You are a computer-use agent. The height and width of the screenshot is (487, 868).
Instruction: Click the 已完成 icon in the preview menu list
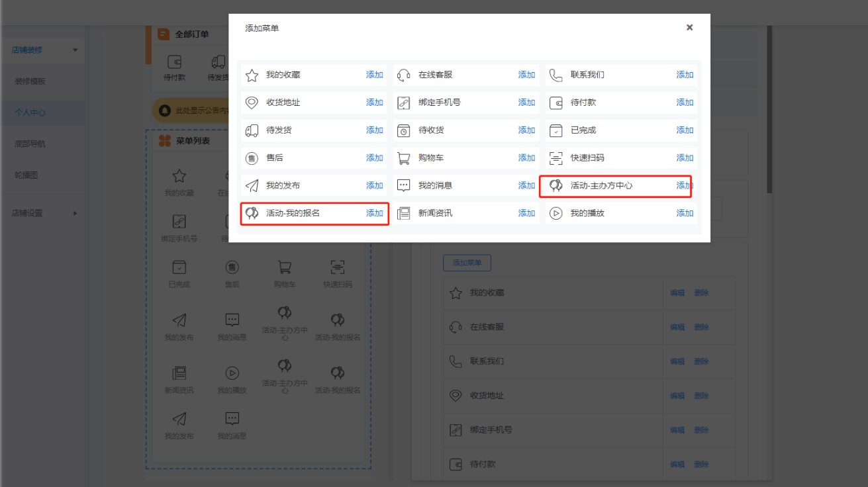click(x=179, y=267)
